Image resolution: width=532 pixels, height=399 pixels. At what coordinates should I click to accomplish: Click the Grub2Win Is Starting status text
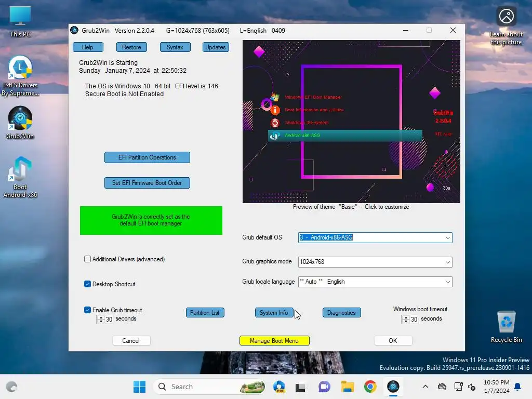(108, 63)
